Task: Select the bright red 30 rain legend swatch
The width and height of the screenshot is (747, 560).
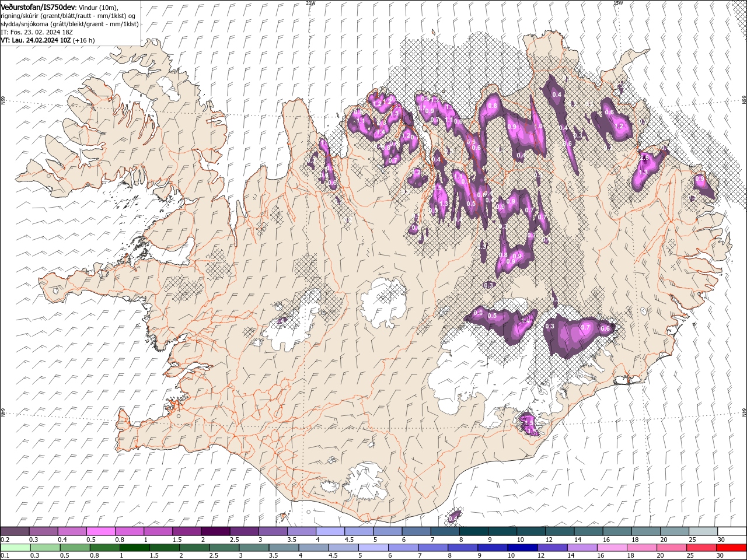Action: coord(732,548)
